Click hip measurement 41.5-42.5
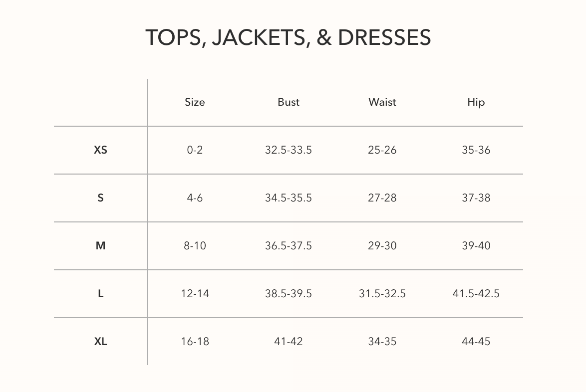This screenshot has width=586, height=392. coord(476,293)
